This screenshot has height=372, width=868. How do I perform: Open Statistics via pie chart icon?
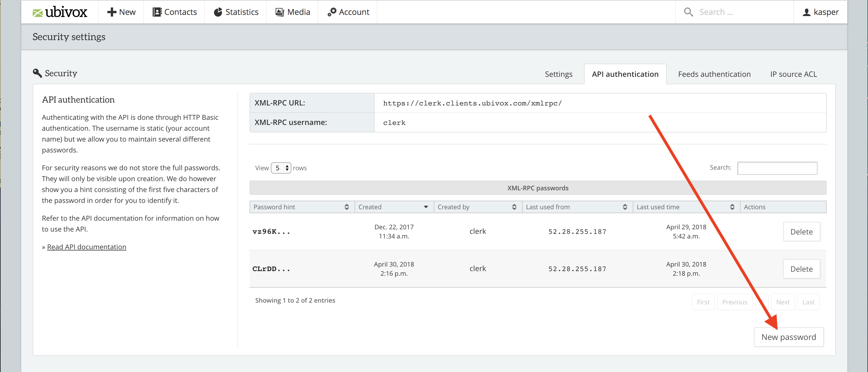click(x=218, y=12)
